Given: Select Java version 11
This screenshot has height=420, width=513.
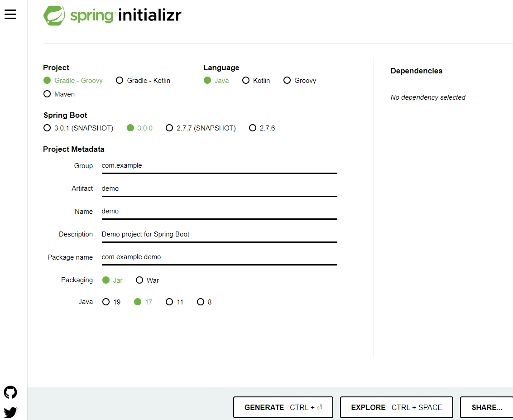Looking at the screenshot, I should 174,302.
